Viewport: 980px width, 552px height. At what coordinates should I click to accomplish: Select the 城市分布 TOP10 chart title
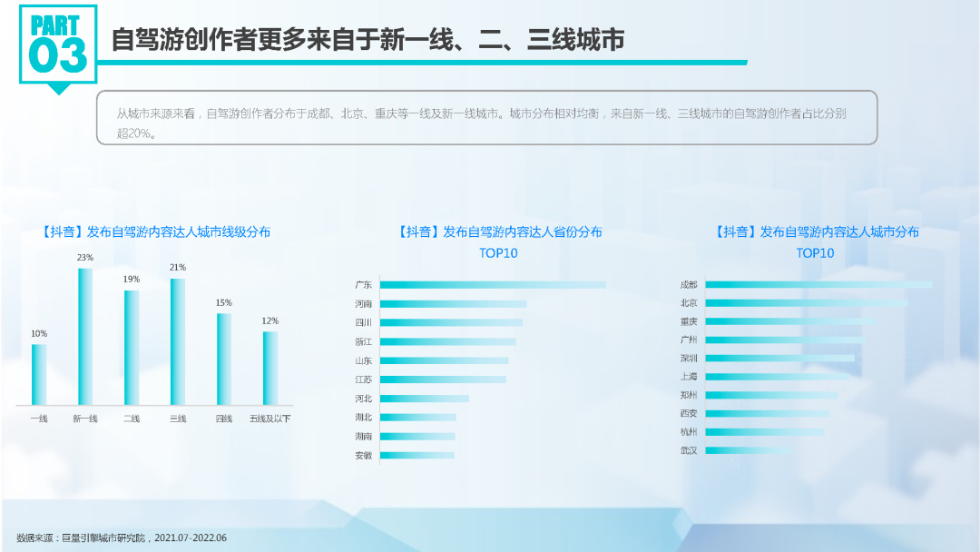coord(816,241)
